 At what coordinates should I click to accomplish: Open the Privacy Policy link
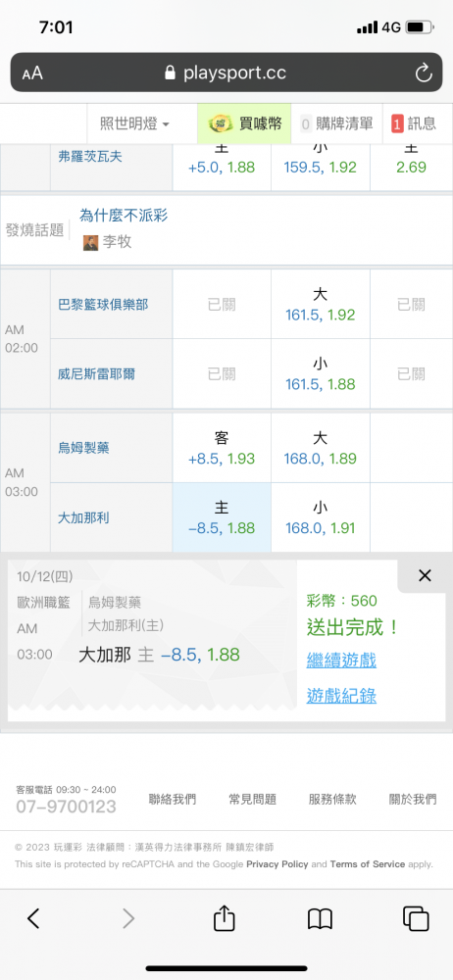tap(277, 864)
